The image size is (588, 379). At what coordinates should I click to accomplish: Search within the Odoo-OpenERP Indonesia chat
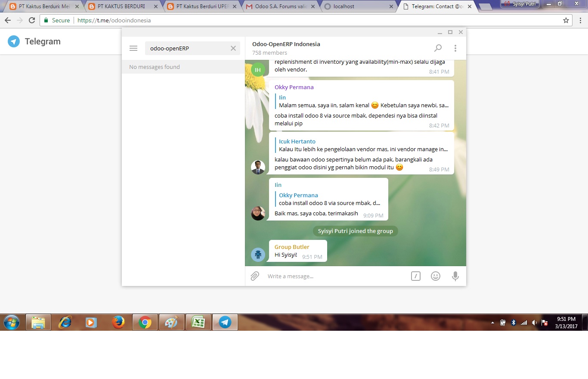438,48
